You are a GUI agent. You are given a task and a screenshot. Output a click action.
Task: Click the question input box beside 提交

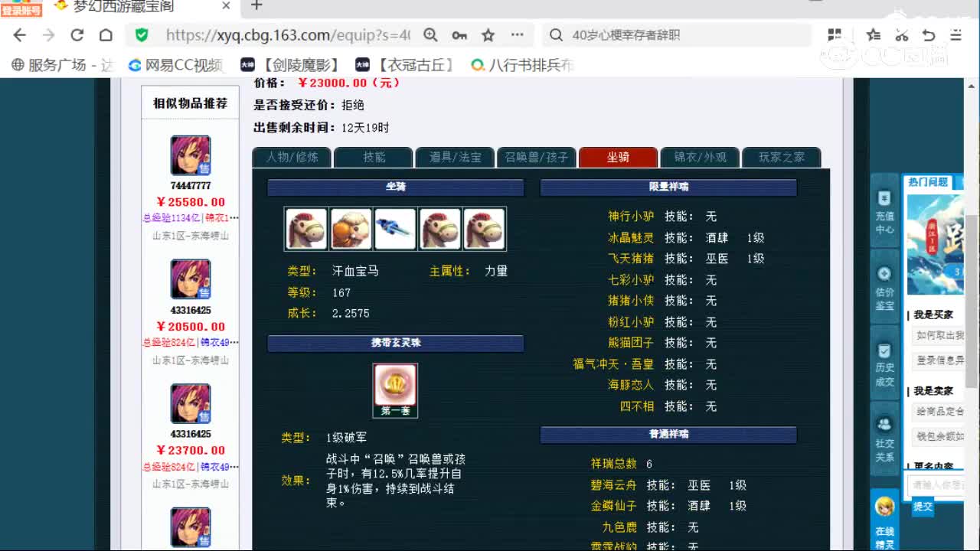(937, 484)
